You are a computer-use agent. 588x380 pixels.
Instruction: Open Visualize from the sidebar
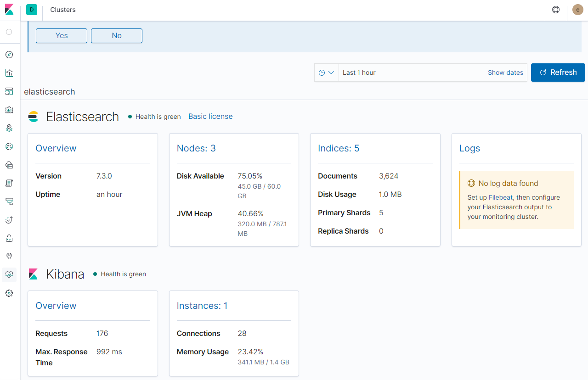[x=9, y=73]
